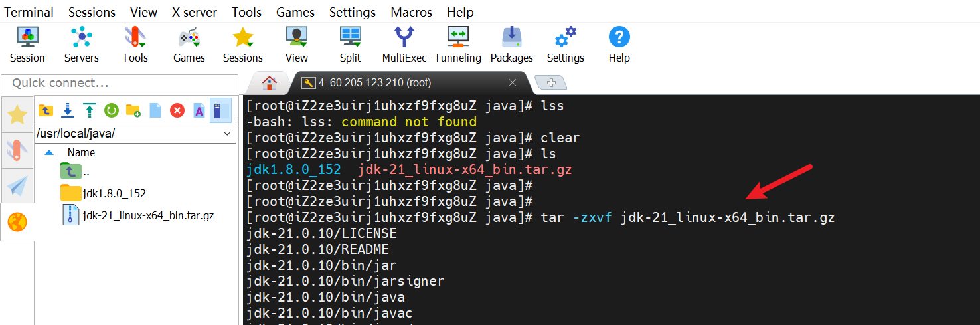Upload files via SFTP toolbar icon
This screenshot has height=325, width=980.
point(89,110)
